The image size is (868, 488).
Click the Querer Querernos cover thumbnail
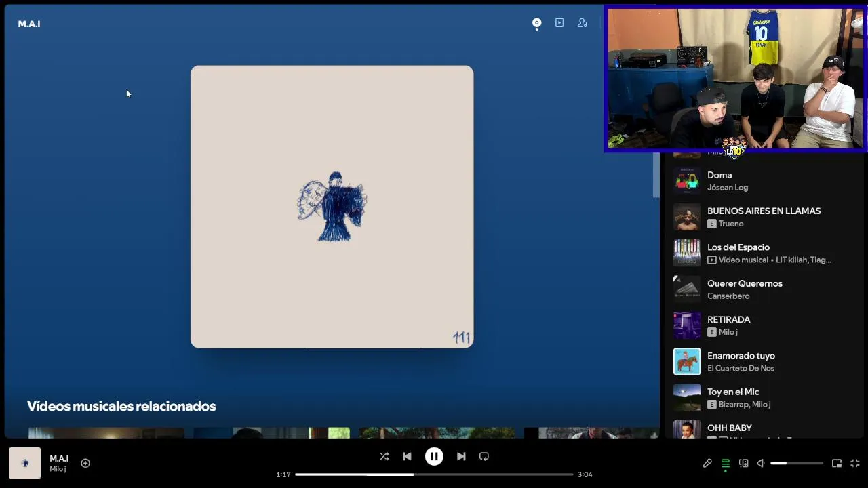click(x=687, y=289)
